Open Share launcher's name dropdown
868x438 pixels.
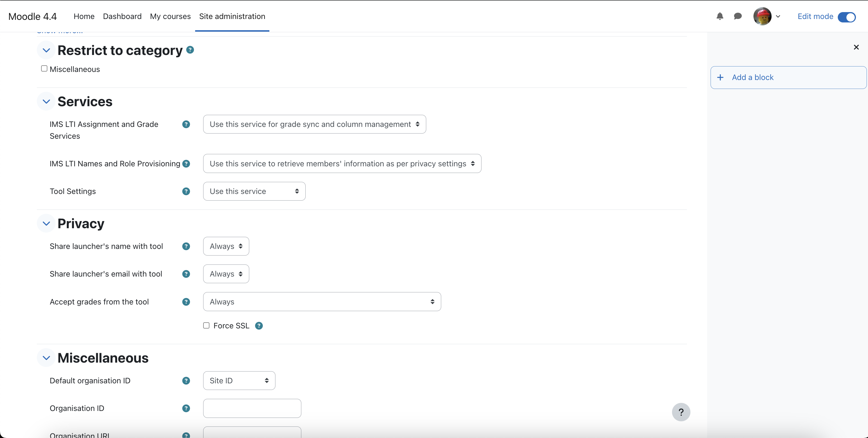pyautogui.click(x=226, y=246)
